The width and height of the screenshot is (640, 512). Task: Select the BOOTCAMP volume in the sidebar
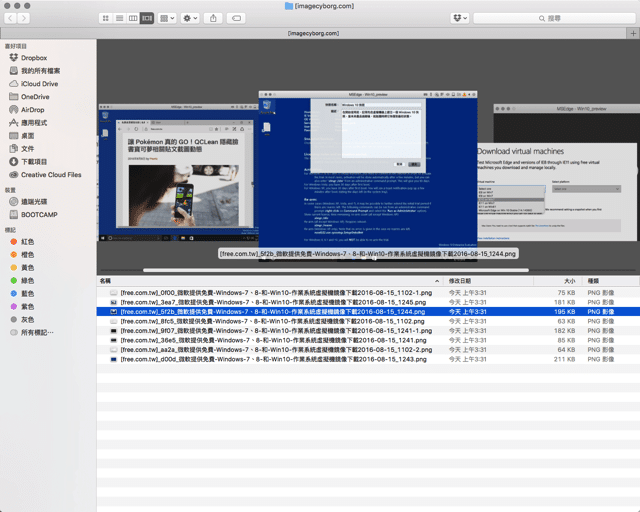pyautogui.click(x=41, y=214)
